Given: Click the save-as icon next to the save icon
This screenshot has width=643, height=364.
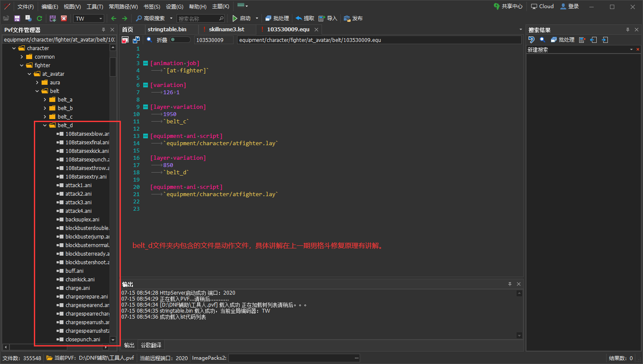Looking at the screenshot, I should [x=28, y=18].
